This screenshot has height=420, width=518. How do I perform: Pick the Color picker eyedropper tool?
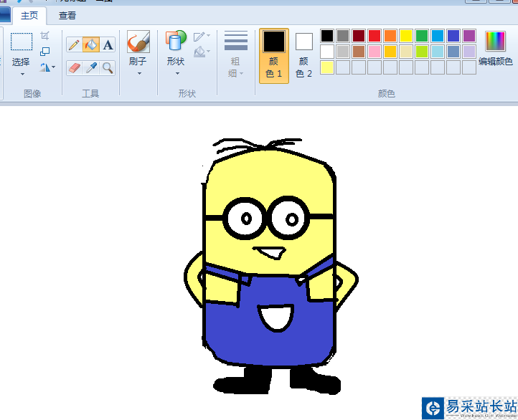click(x=90, y=68)
